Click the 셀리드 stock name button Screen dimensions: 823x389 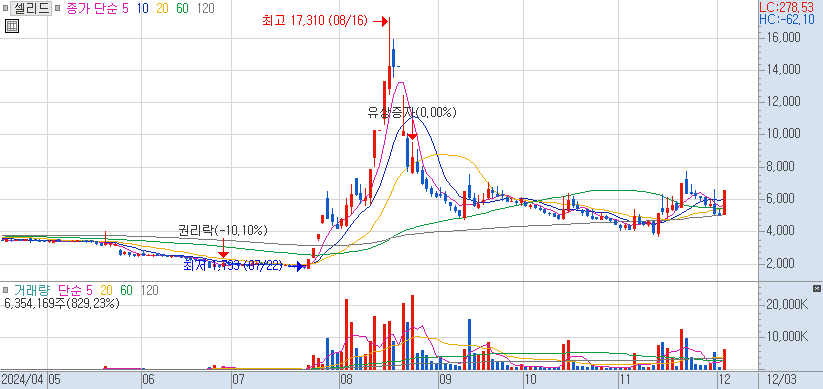pyautogui.click(x=31, y=8)
